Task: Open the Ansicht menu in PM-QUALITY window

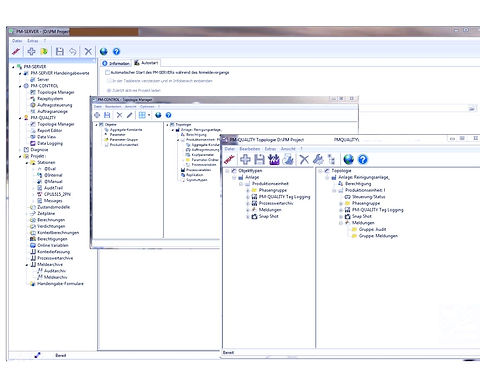Action: pyautogui.click(x=288, y=149)
